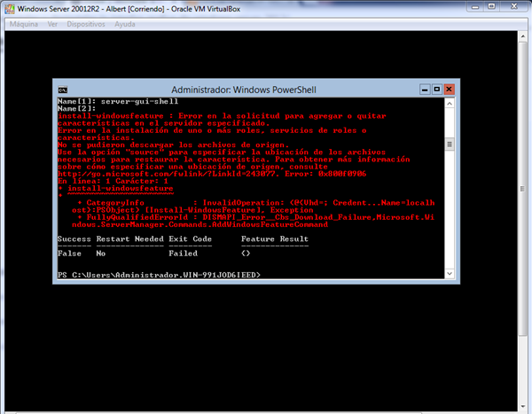
Task: Click the 'Success' column header
Action: [74, 238]
